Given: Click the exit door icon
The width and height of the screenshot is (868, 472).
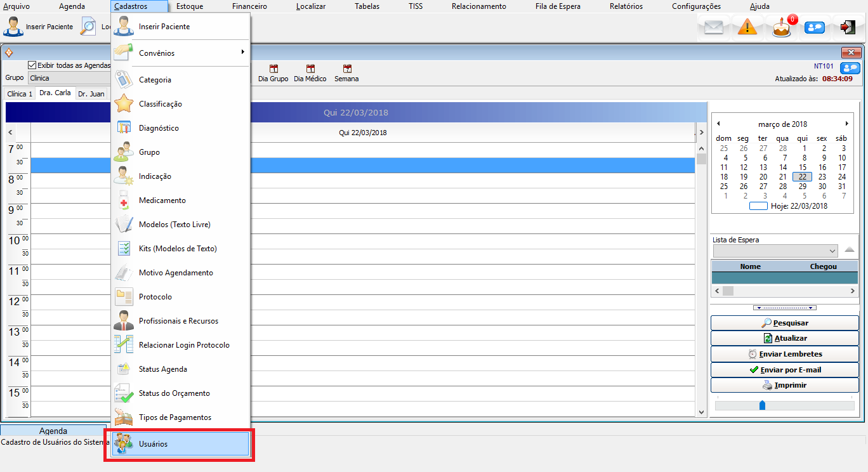Looking at the screenshot, I should [x=847, y=28].
